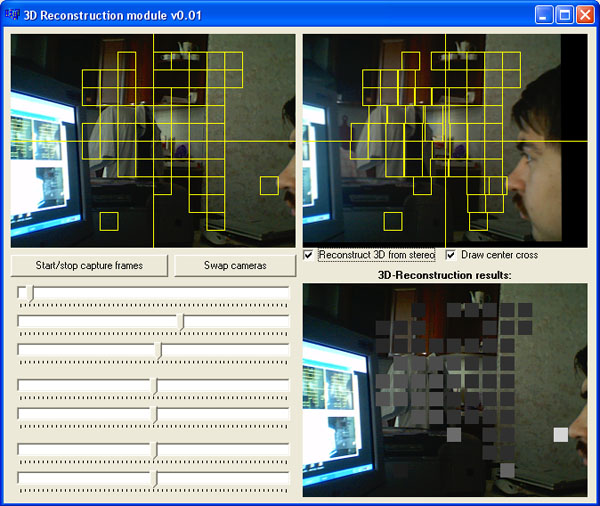Click the handle of the sixth slider from top
Image resolution: width=600 pixels, height=506 pixels.
pos(154,449)
